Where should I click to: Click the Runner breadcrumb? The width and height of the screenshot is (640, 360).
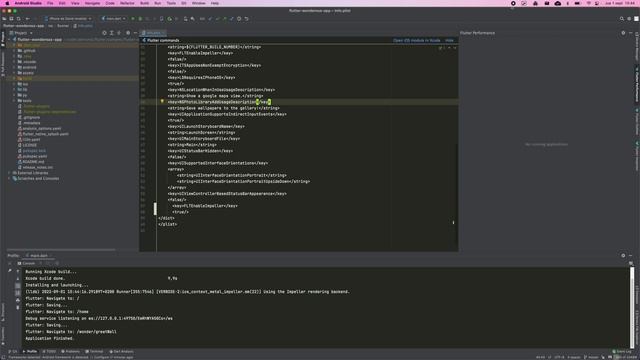[63, 26]
